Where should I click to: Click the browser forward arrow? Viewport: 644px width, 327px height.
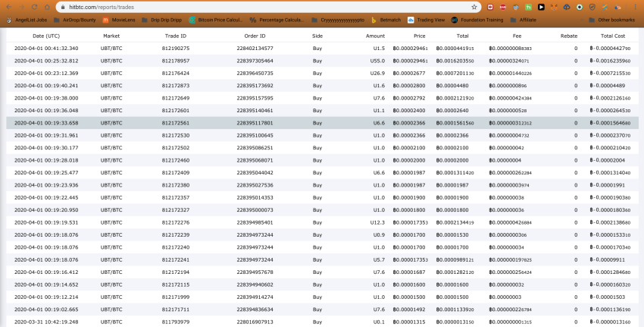tap(22, 7)
